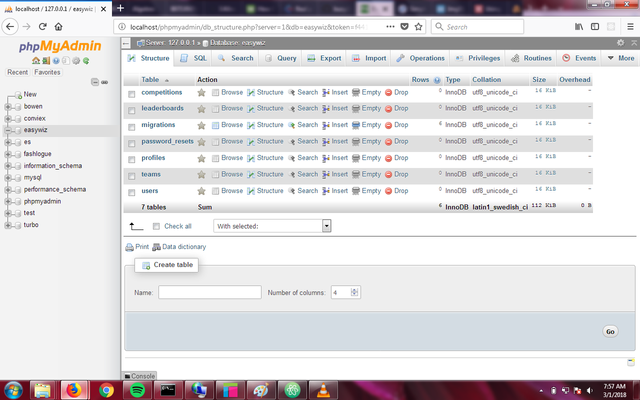Enable the Check all checkbox
This screenshot has width=640, height=400.
point(156,226)
